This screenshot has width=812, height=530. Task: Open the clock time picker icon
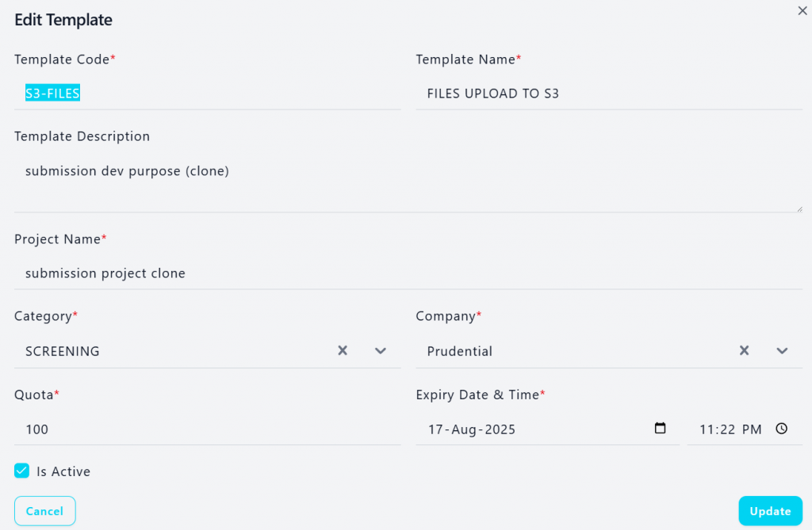pyautogui.click(x=781, y=429)
